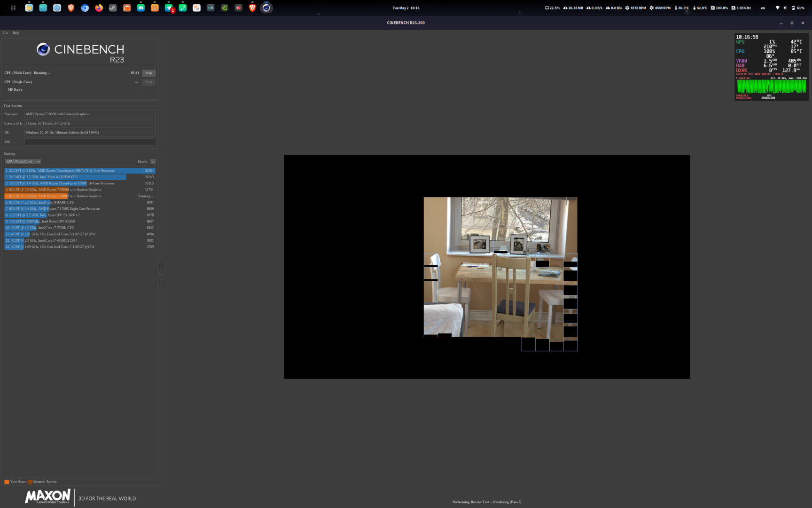Screen dimensions: 812x508
Task: Open the Wi-Fi network tray icon
Action: click(x=777, y=8)
